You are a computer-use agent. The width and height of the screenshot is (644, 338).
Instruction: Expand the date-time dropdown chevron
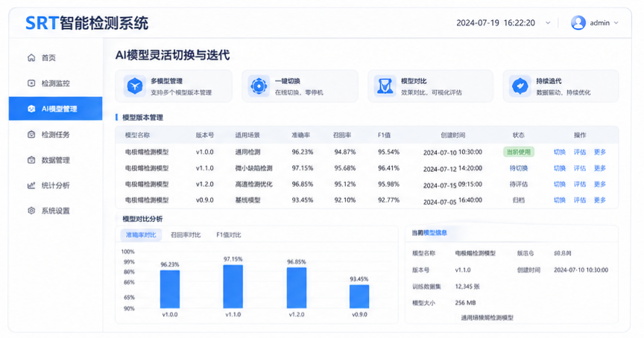[548, 23]
